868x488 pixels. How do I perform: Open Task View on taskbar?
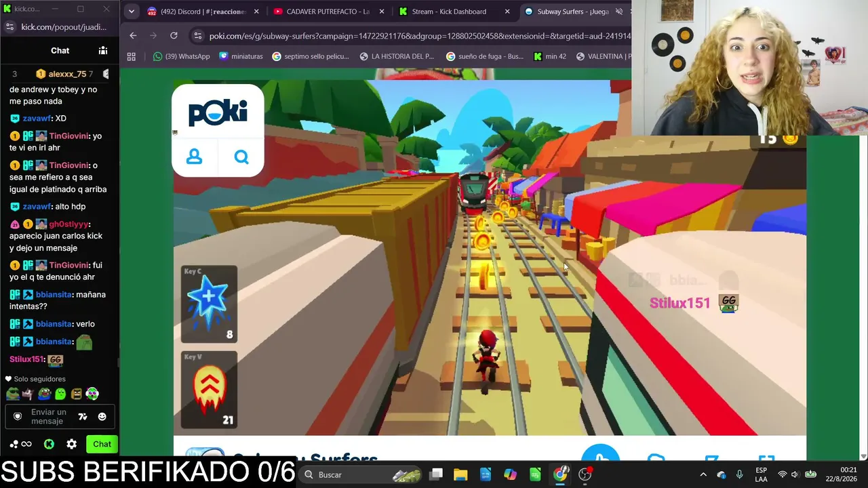click(x=436, y=474)
